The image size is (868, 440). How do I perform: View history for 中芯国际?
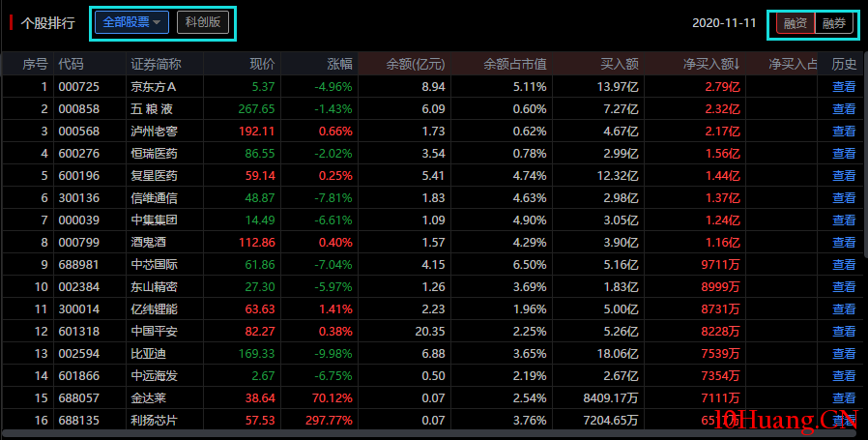844,265
